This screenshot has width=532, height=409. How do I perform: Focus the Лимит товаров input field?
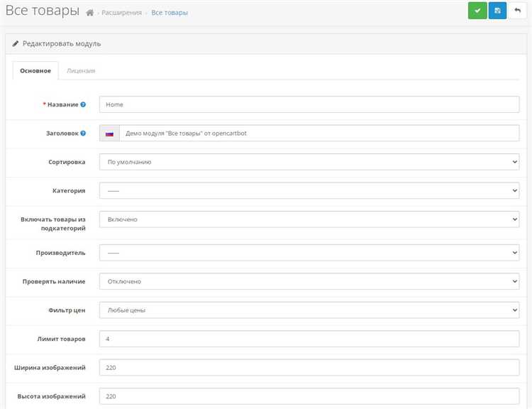click(309, 339)
